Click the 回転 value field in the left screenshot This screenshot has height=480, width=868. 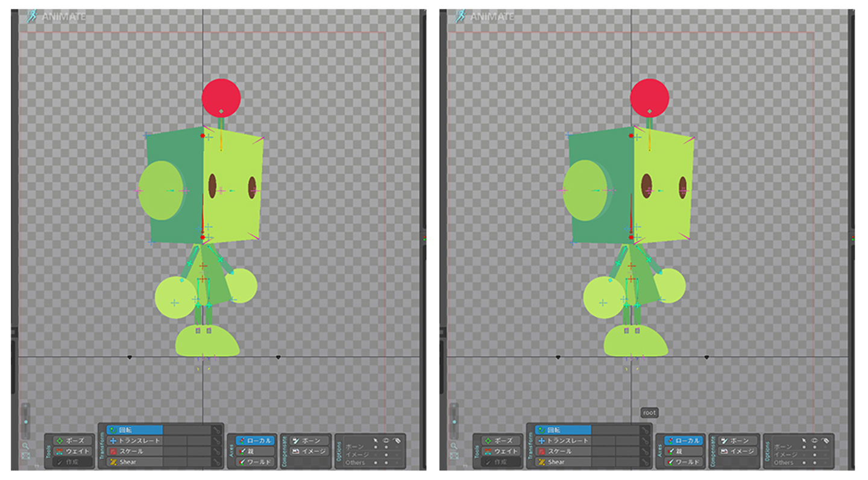186,430
